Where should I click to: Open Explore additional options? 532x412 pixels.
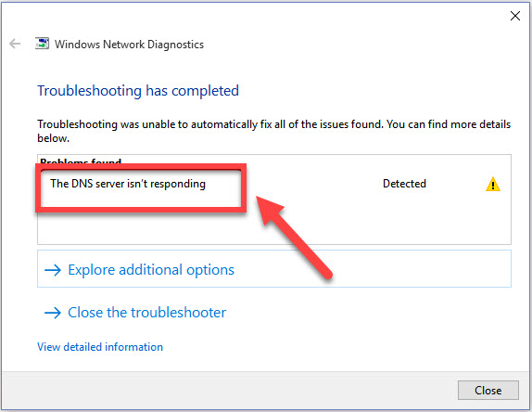274,269
